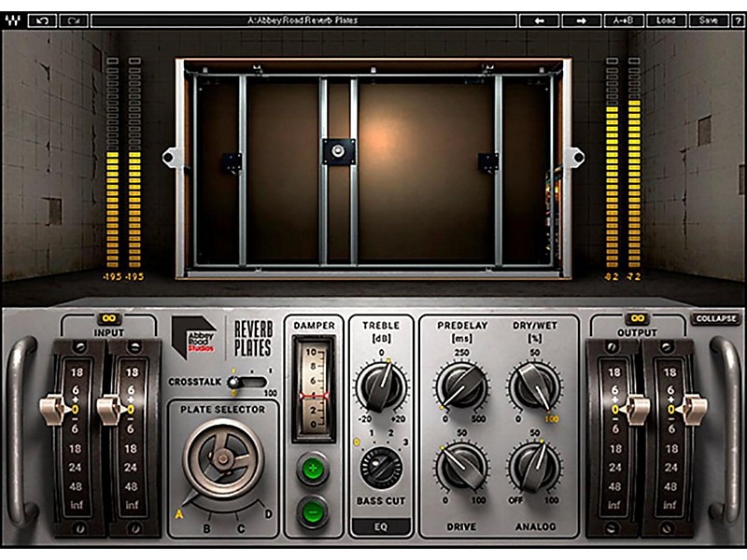Click the plate center transducer
Viewport: 747px width, 560px height.
pyautogui.click(x=338, y=151)
